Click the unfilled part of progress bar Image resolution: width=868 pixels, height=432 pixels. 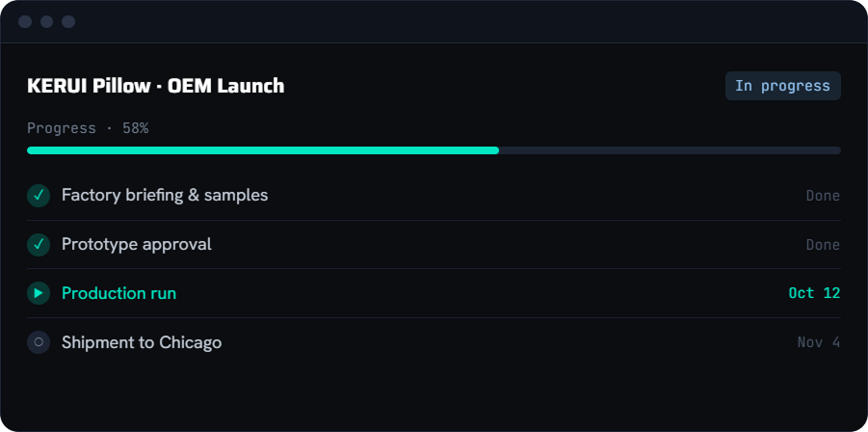[670, 150]
